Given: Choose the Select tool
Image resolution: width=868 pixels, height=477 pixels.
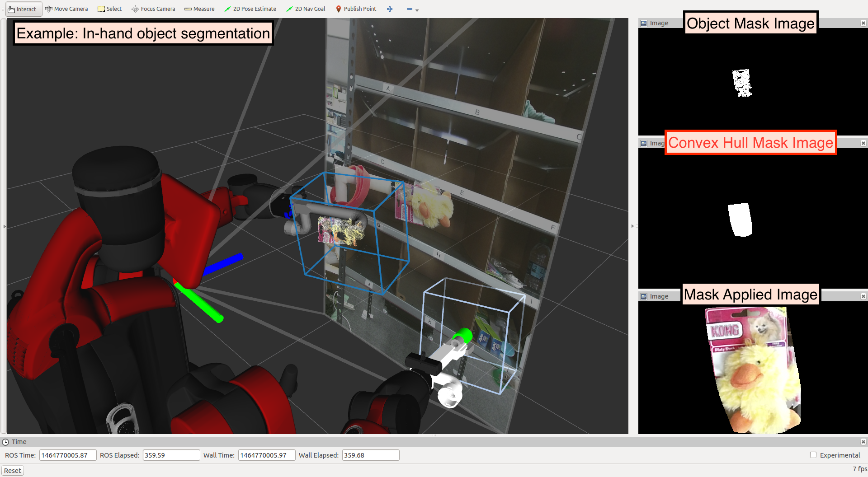Looking at the screenshot, I should point(110,9).
